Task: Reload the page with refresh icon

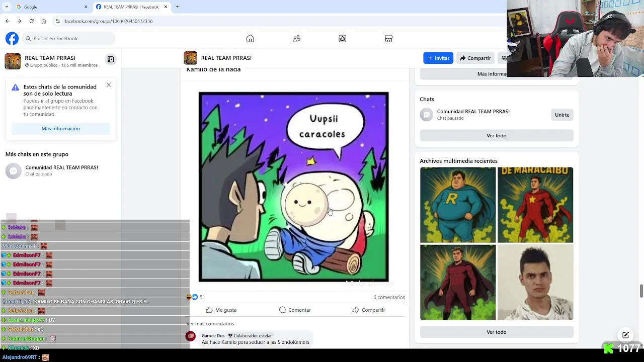Action: [31, 21]
